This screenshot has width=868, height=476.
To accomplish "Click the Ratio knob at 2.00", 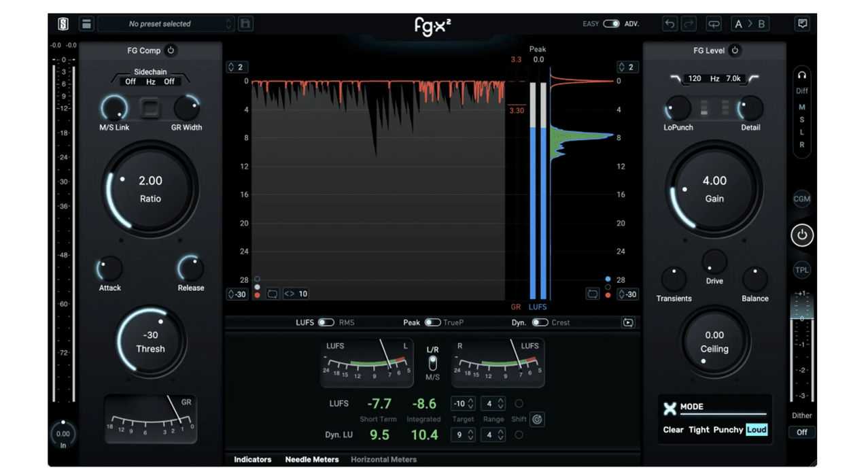I will (150, 189).
